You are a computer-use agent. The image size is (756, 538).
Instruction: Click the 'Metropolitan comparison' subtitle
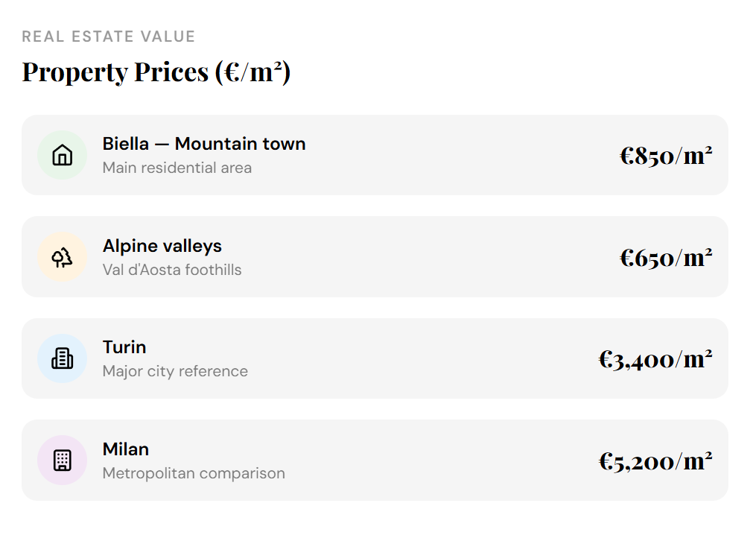(194, 473)
